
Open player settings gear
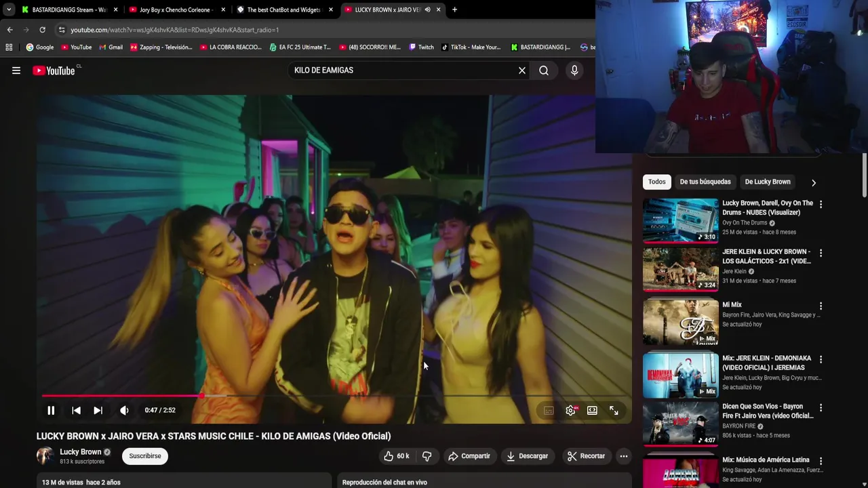[x=570, y=411]
